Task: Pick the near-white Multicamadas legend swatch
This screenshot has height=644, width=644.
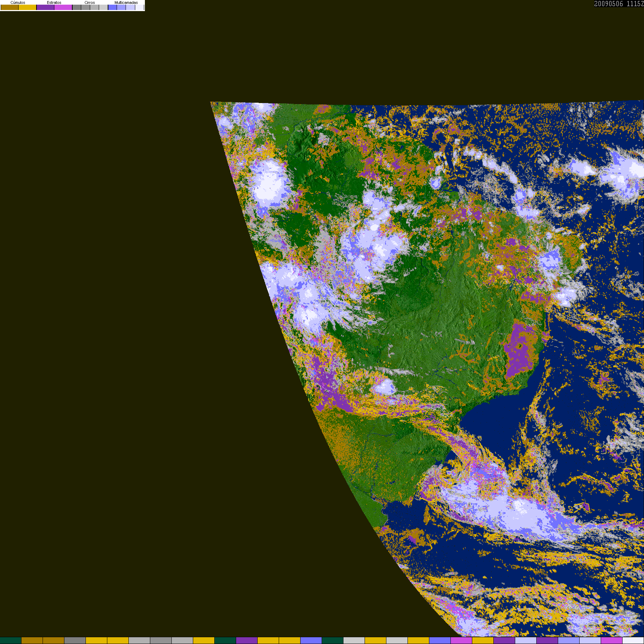Action: click(140, 7)
